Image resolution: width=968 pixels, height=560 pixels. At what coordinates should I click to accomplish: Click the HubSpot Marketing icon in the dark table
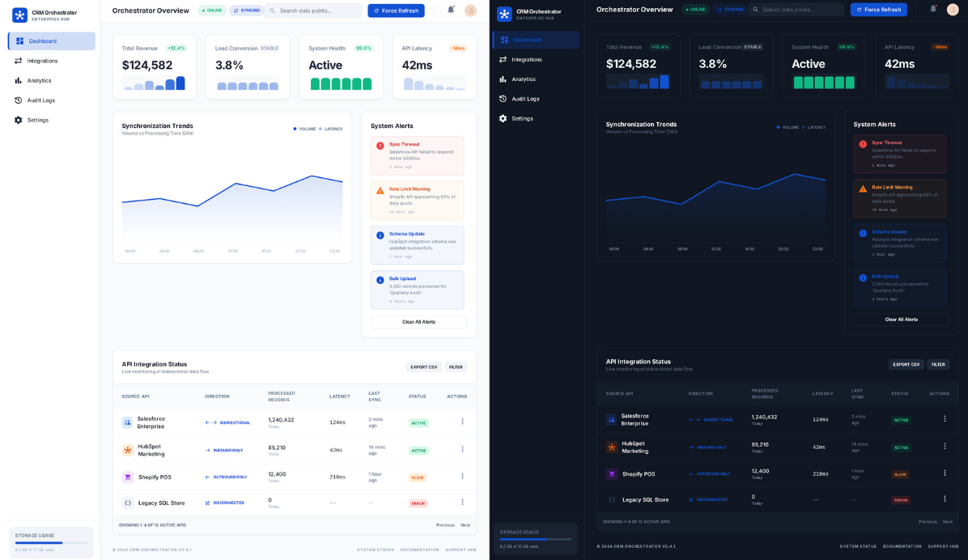click(x=612, y=447)
